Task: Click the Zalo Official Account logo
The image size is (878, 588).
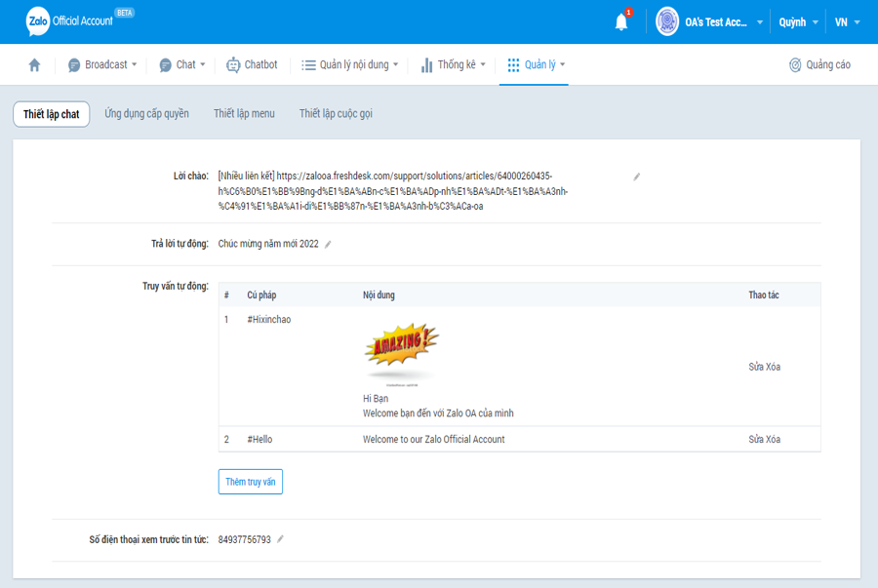Action: pyautogui.click(x=68, y=20)
